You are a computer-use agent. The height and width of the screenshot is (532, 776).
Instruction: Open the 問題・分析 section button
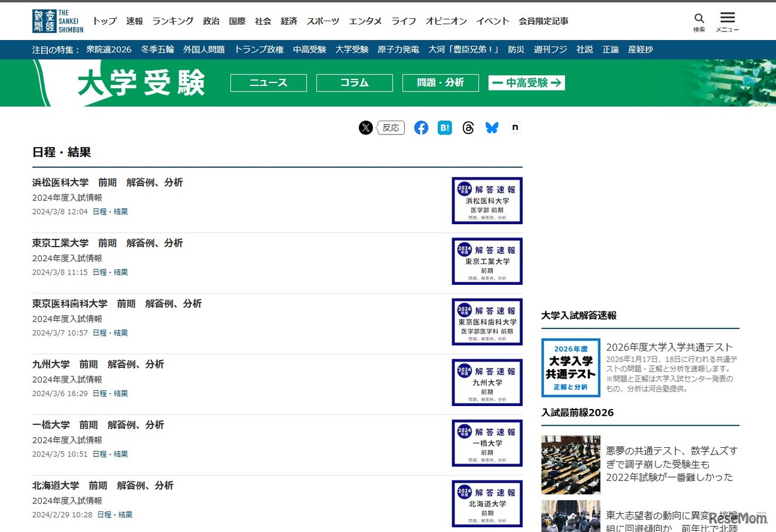440,82
